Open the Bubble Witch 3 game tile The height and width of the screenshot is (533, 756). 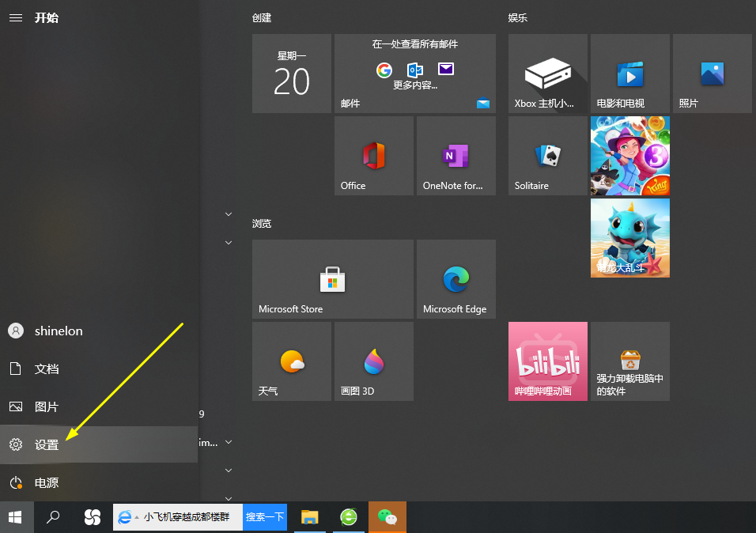point(630,156)
